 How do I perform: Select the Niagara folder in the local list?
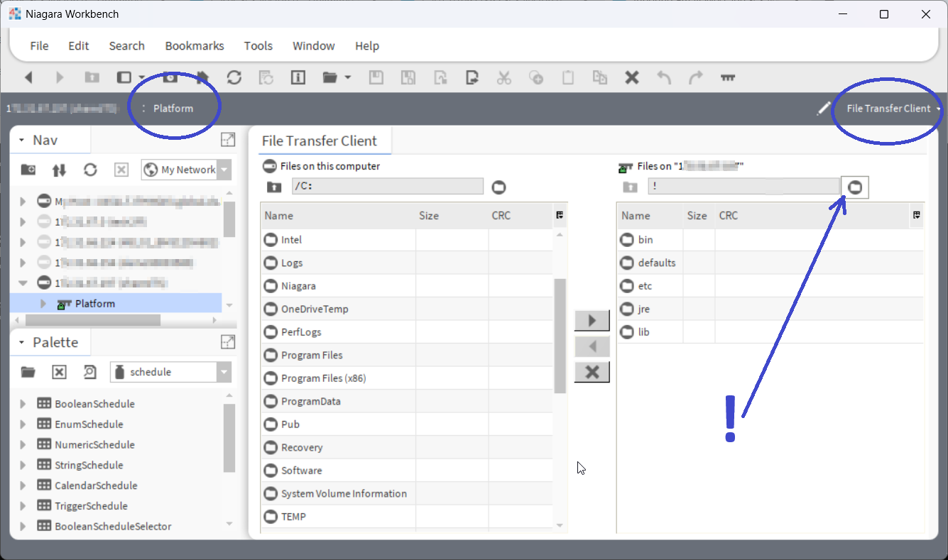pyautogui.click(x=298, y=286)
